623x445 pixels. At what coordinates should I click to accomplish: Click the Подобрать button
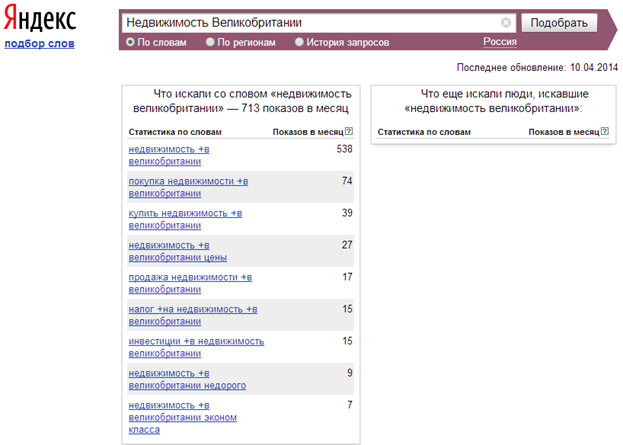(x=559, y=23)
